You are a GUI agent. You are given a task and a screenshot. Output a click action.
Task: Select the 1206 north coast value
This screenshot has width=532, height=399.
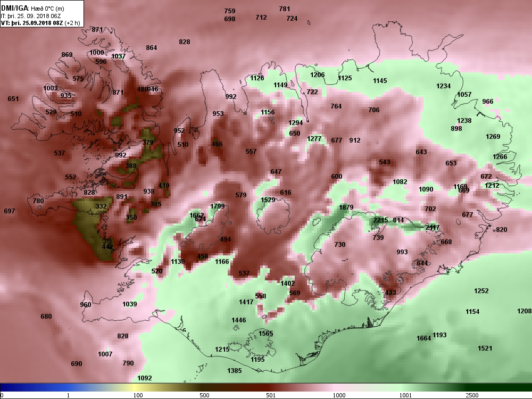tap(318, 75)
